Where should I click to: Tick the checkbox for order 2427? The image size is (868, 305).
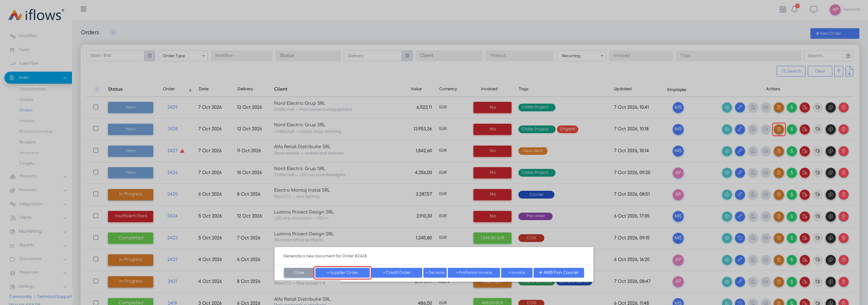96,151
